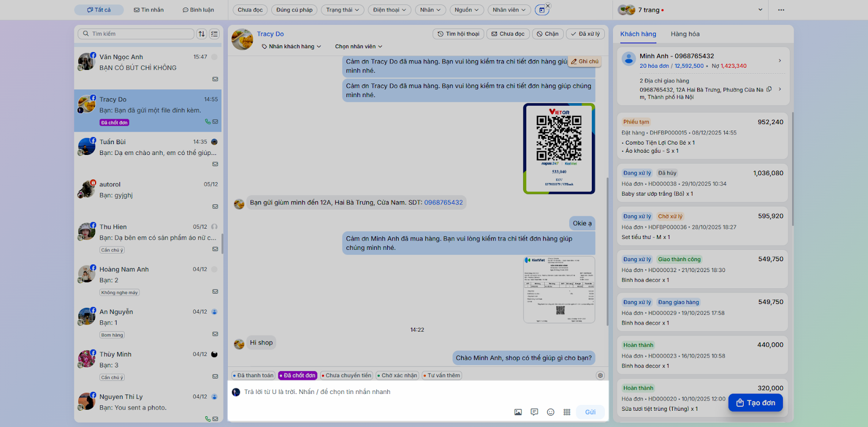The image size is (868, 427).
Task: Open the Điện thoại filter dropdown
Action: (x=390, y=10)
